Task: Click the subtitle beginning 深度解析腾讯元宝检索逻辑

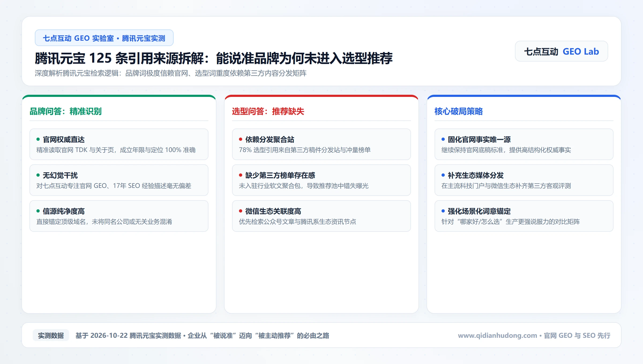Action: [x=171, y=73]
